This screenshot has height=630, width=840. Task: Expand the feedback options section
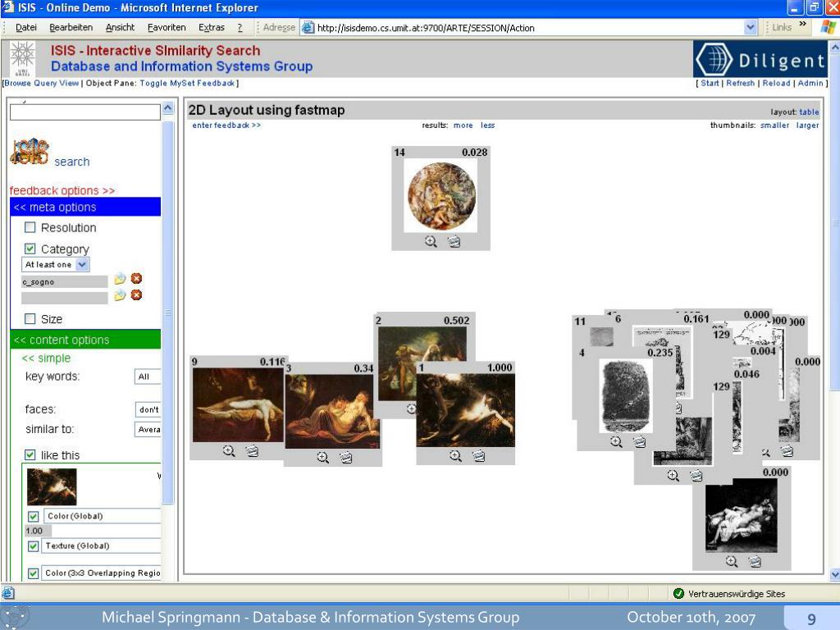pos(62,190)
